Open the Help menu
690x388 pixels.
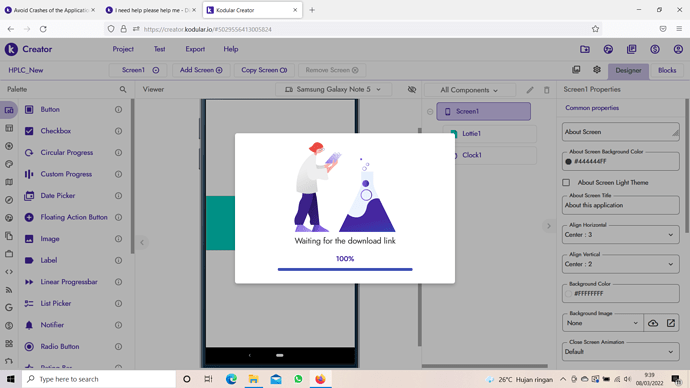(x=231, y=49)
